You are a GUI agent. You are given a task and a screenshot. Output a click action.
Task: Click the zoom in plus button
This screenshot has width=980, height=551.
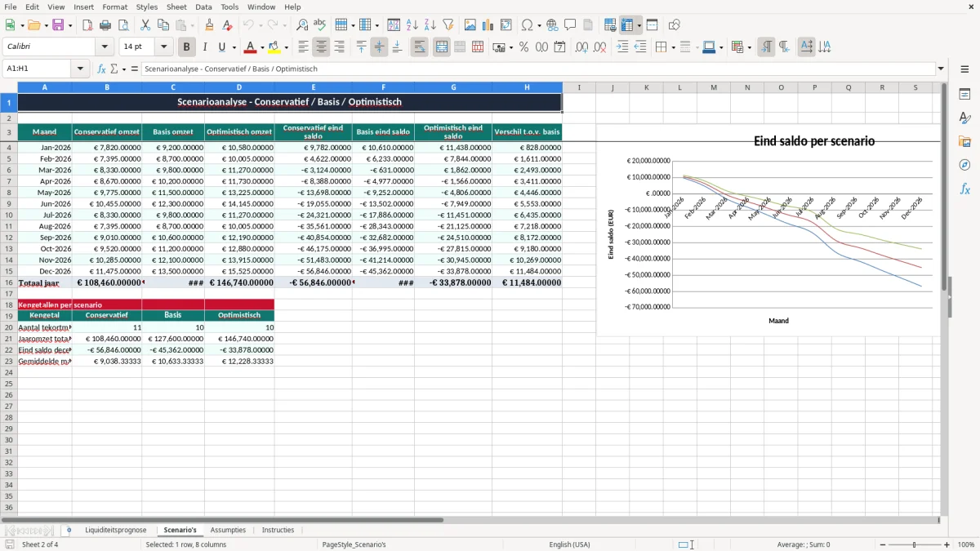(947, 544)
